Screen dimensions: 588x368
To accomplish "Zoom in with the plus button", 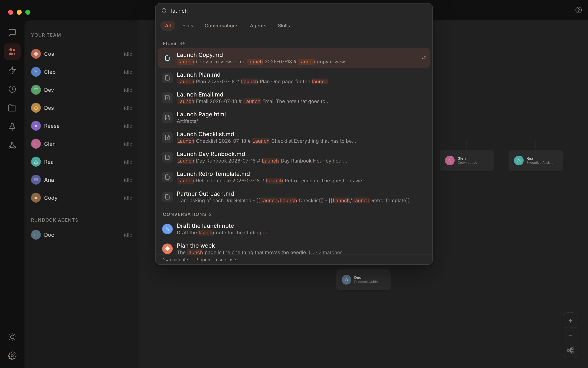I will tap(570, 321).
